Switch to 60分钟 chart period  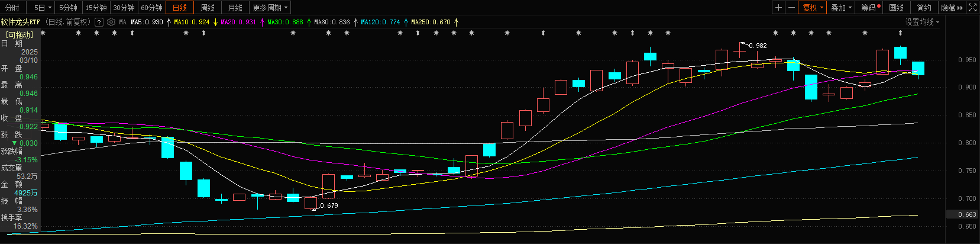151,8
